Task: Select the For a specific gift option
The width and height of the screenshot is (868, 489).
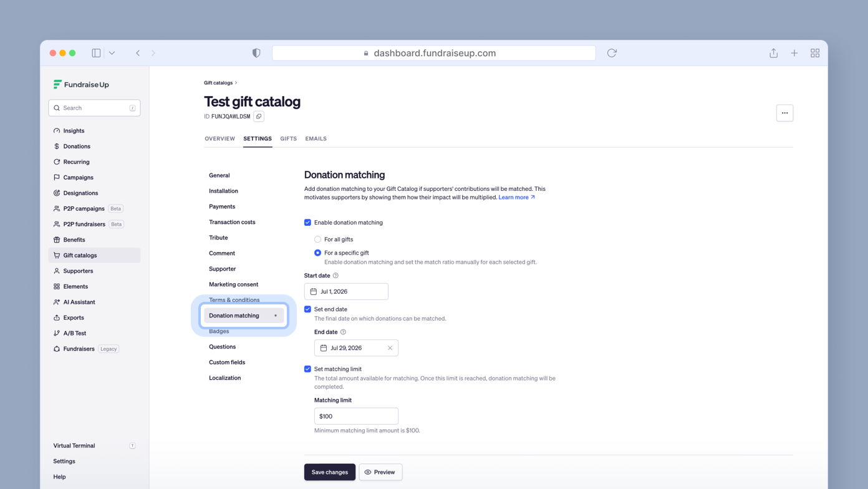Action: click(x=317, y=253)
